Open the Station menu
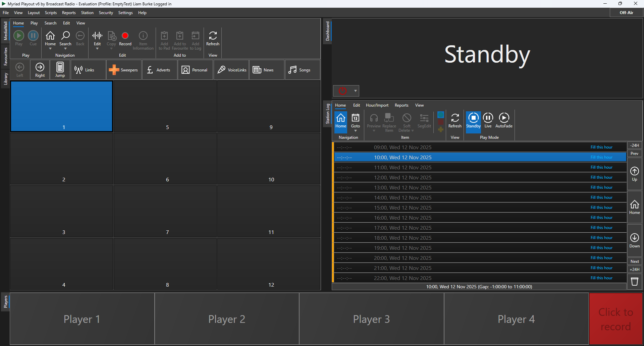Viewport: 644px width, 346px height. pyautogui.click(x=87, y=13)
